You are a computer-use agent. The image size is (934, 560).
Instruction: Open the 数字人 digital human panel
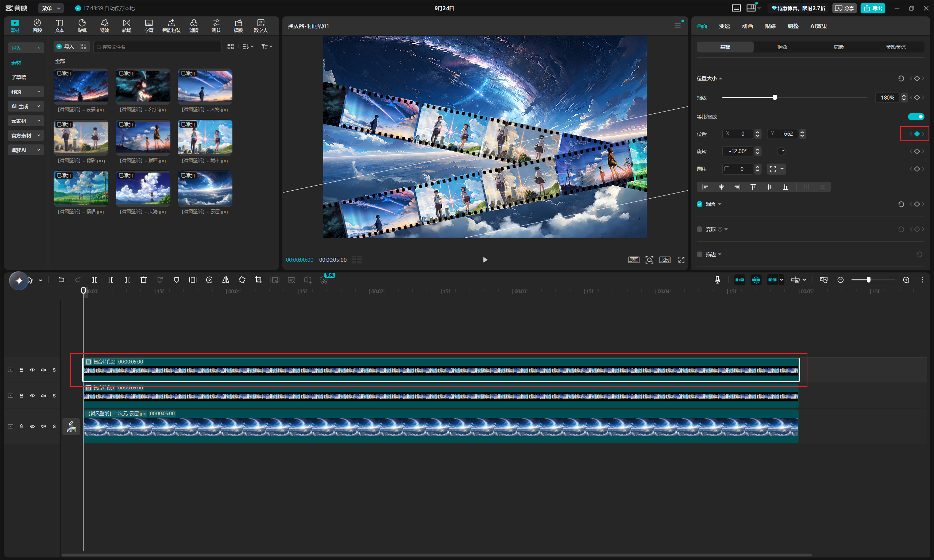tap(260, 26)
